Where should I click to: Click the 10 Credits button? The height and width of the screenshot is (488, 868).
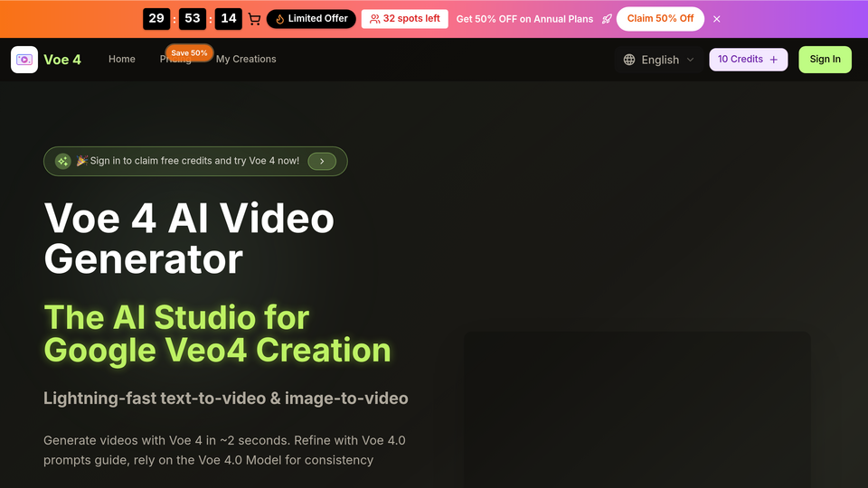tap(749, 60)
